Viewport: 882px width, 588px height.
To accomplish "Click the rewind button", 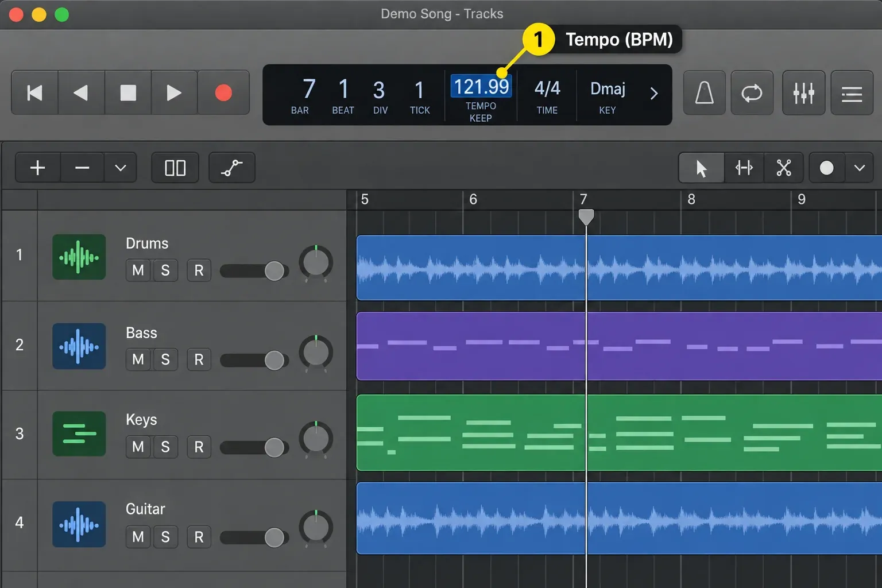I will [82, 92].
